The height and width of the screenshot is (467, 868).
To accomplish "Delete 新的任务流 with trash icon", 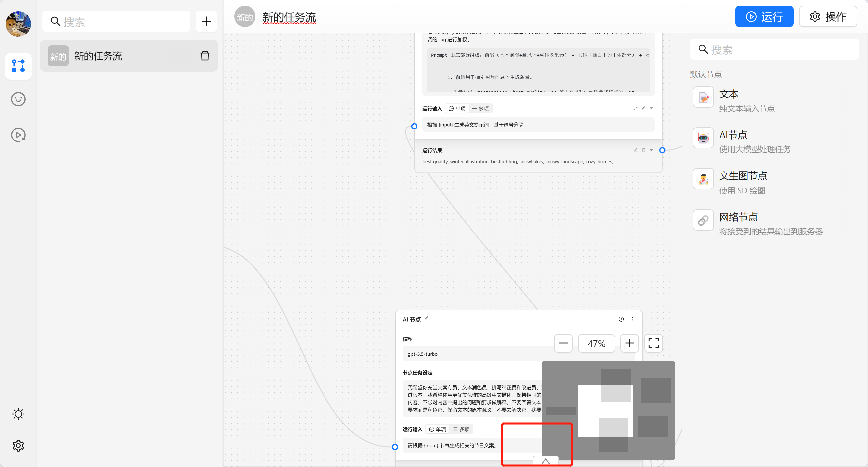I will click(205, 56).
